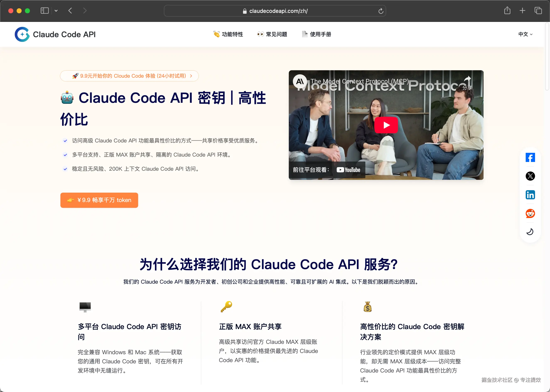Share page on Reddit
This screenshot has height=392, width=550.
[x=530, y=213]
